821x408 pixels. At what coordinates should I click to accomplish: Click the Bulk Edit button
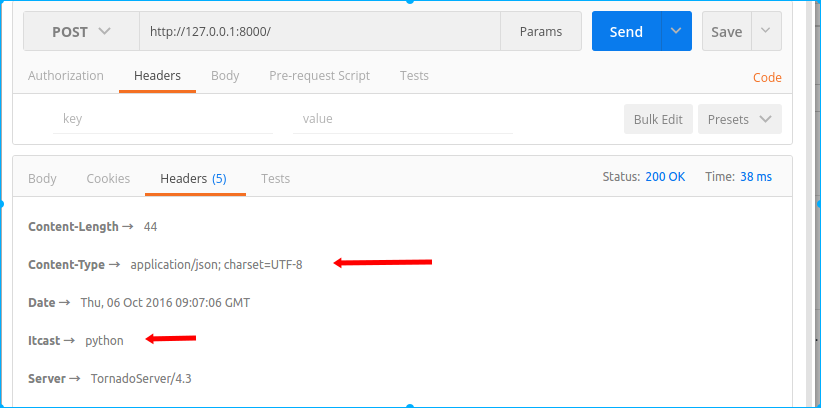(658, 119)
